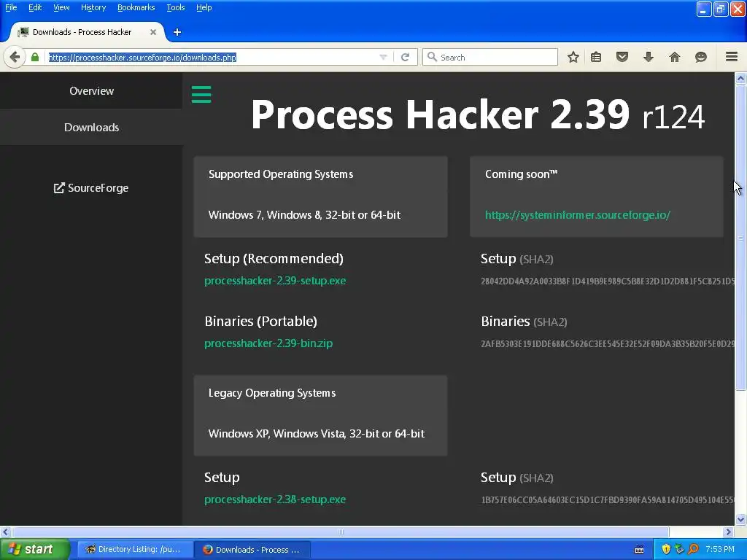
Task: Click the horizontal scrollbar left arrow
Action: (x=5, y=532)
